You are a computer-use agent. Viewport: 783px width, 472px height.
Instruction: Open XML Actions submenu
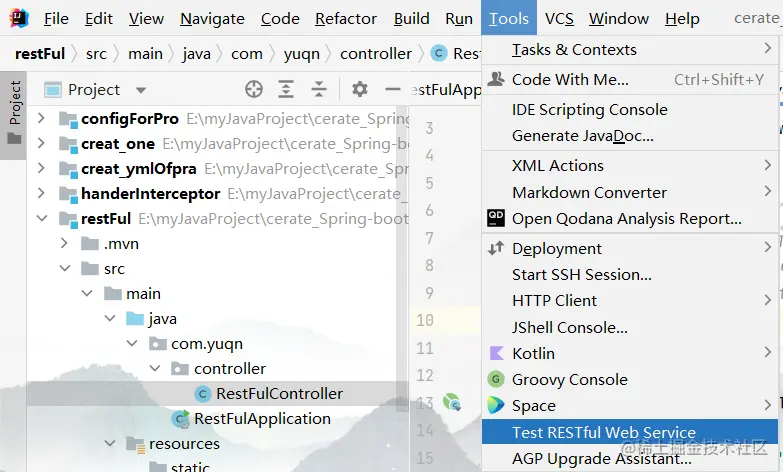(630, 165)
